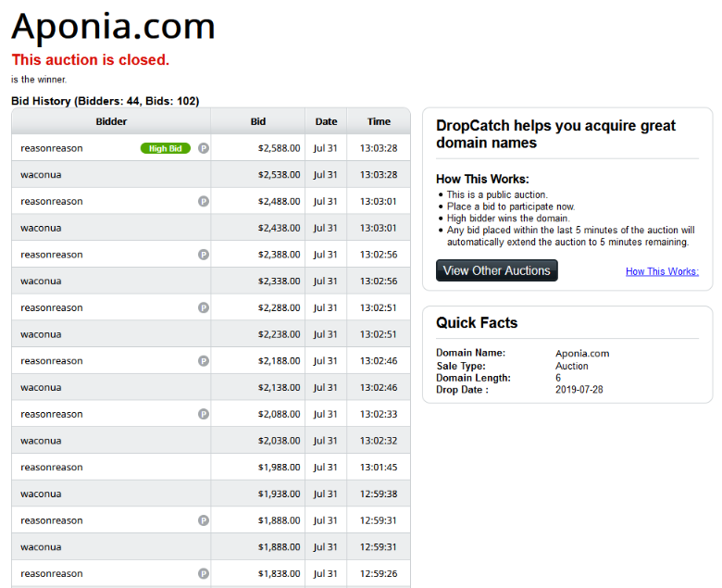Click 'Place a bid to participate now.' bullet
Image resolution: width=722 pixels, height=588 pixels.
tap(511, 206)
